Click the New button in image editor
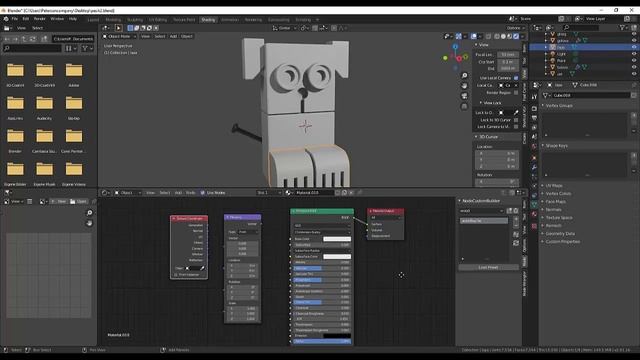 pyautogui.click(x=59, y=201)
